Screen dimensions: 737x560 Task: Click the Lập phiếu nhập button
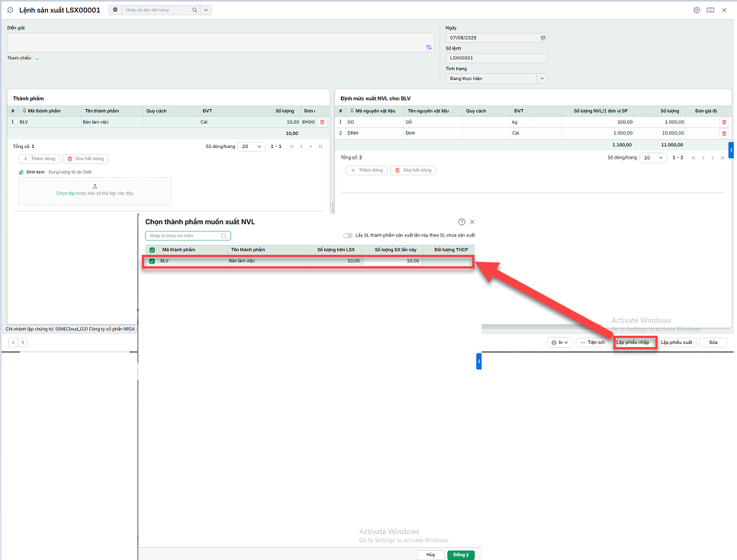point(632,343)
